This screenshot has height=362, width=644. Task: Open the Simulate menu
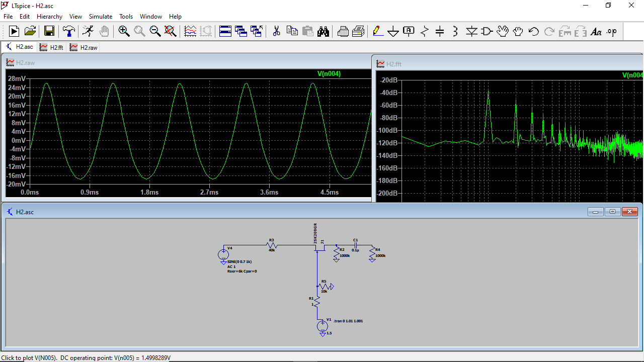coord(101,17)
